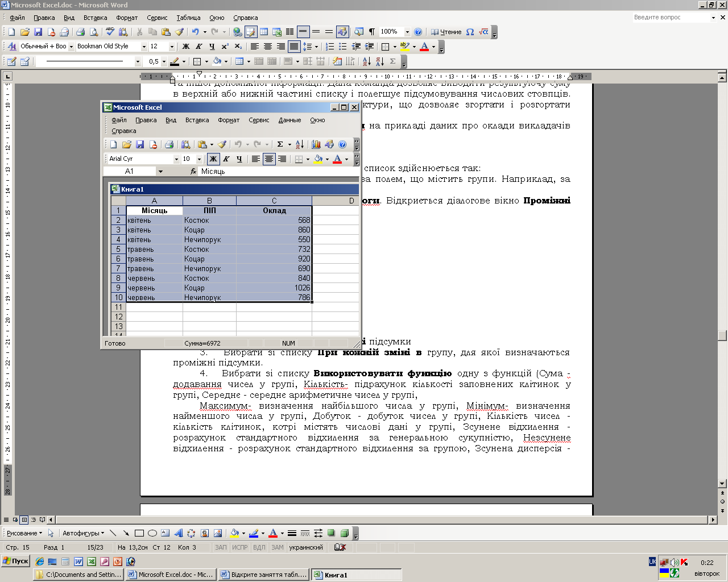Click the fx insert function button

click(193, 171)
